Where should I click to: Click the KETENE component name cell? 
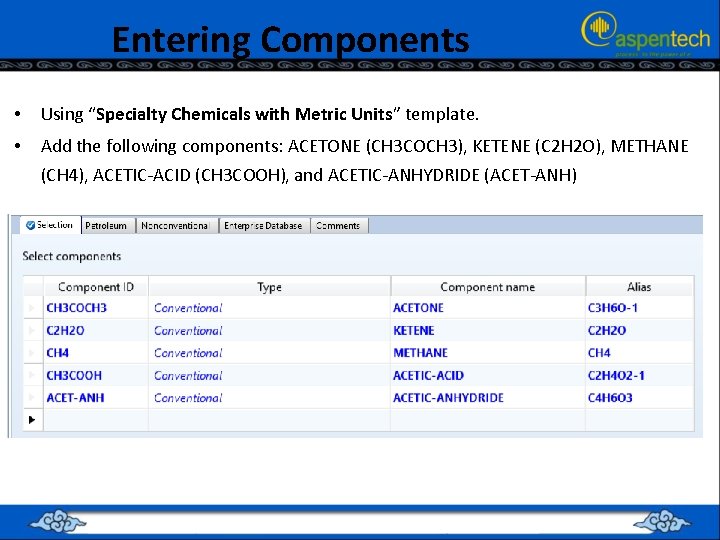488,330
